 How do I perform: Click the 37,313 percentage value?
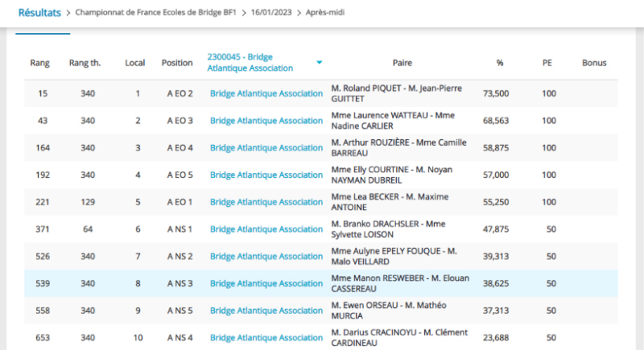(x=496, y=311)
